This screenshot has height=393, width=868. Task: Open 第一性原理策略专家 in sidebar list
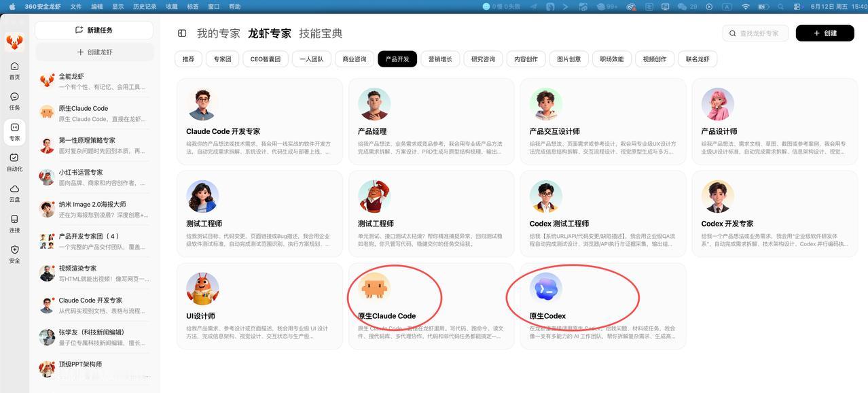pos(94,145)
